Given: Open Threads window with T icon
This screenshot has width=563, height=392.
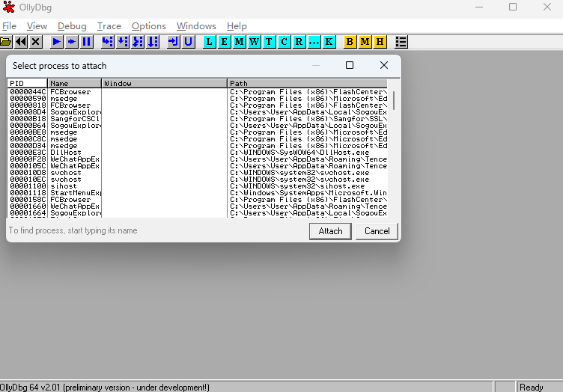Looking at the screenshot, I should [x=269, y=42].
